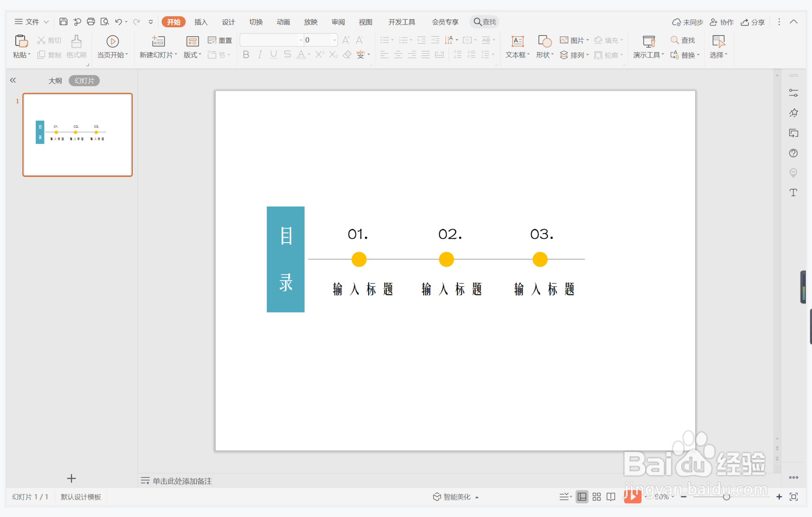Click the zoom slider handle

726,497
